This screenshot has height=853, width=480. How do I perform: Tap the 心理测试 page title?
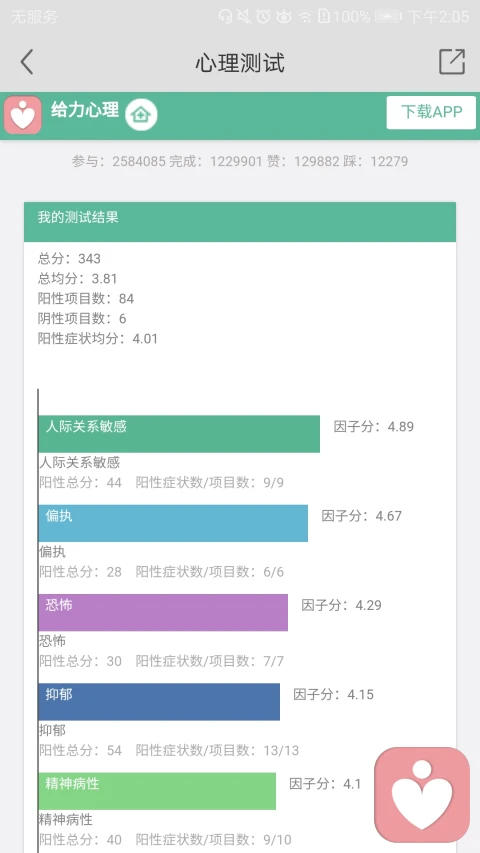[x=240, y=63]
